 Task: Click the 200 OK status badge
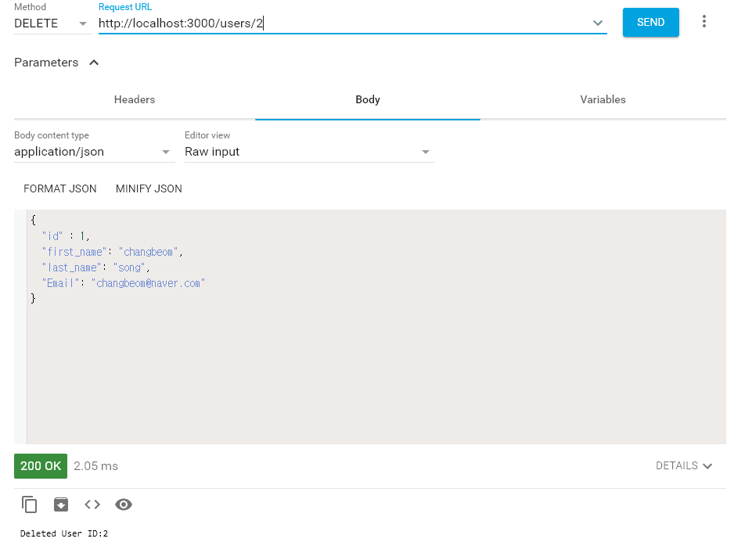(x=41, y=466)
